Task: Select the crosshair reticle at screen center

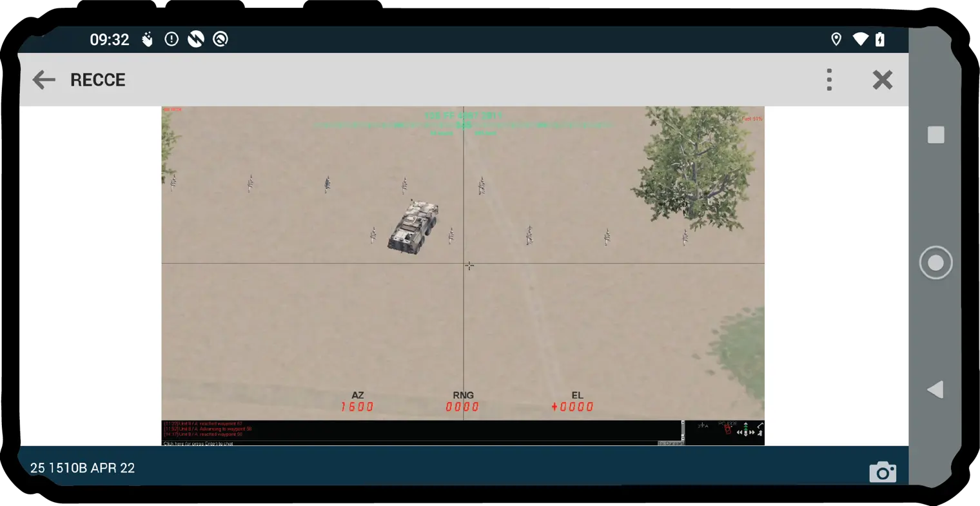Action: coord(469,266)
